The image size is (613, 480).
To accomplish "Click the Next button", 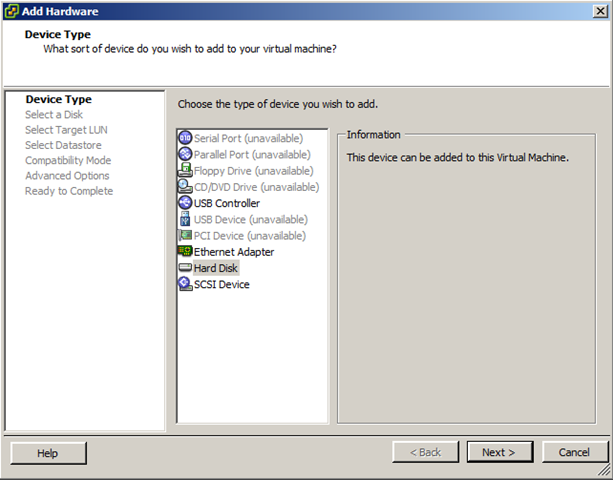I will pyautogui.click(x=500, y=452).
